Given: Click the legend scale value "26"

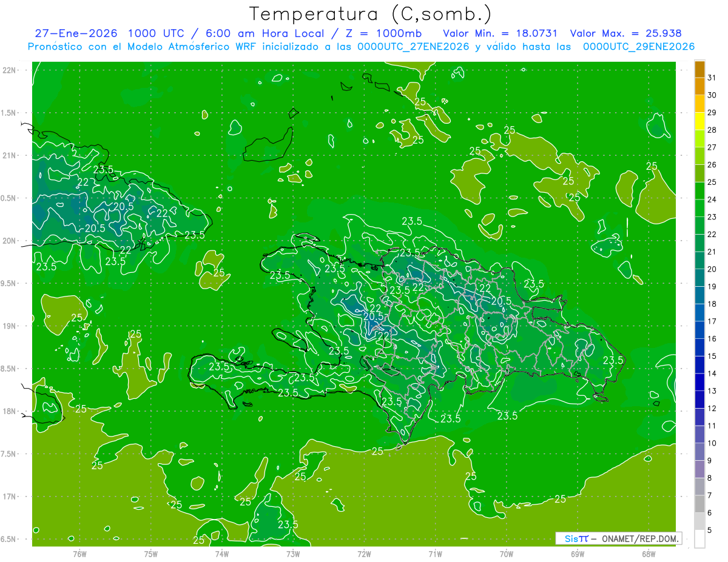Looking at the screenshot, I should coord(712,164).
